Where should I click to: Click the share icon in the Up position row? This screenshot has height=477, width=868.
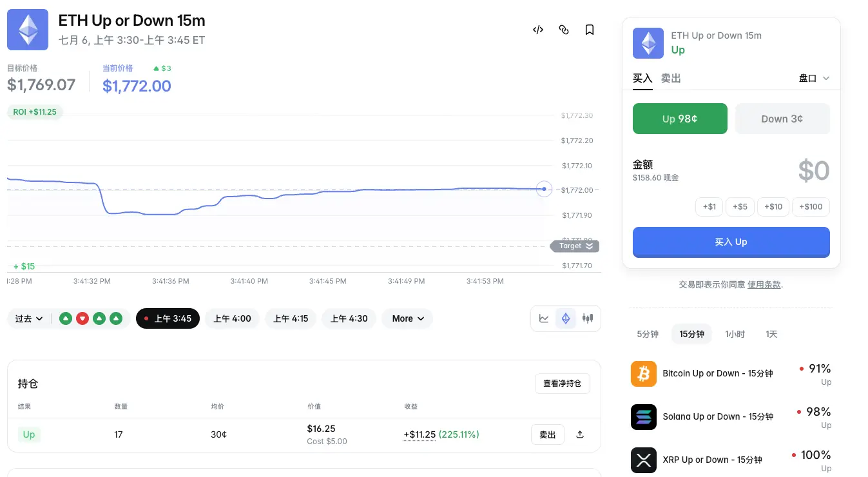pos(580,434)
